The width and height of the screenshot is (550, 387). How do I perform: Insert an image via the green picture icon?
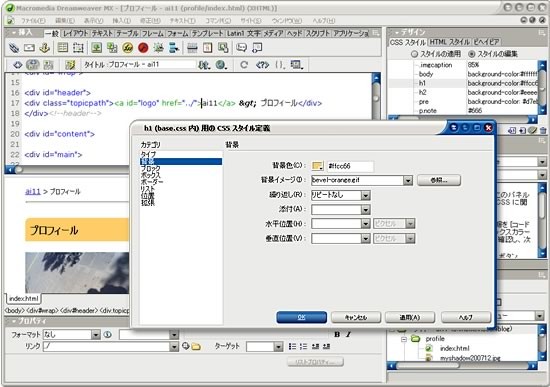click(96, 48)
